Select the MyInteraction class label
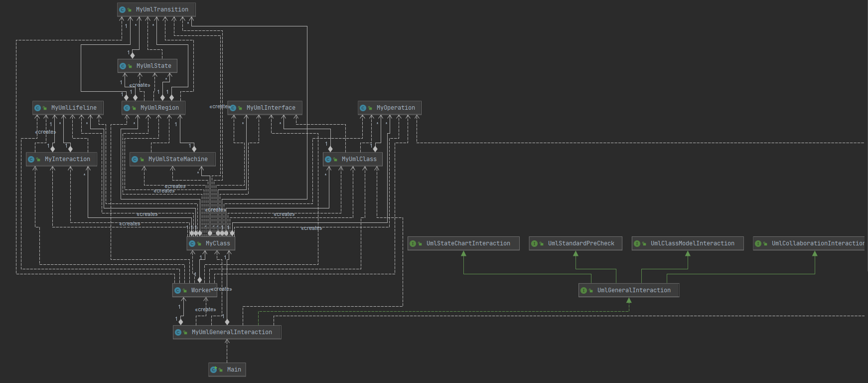This screenshot has height=383, width=868. [x=67, y=159]
